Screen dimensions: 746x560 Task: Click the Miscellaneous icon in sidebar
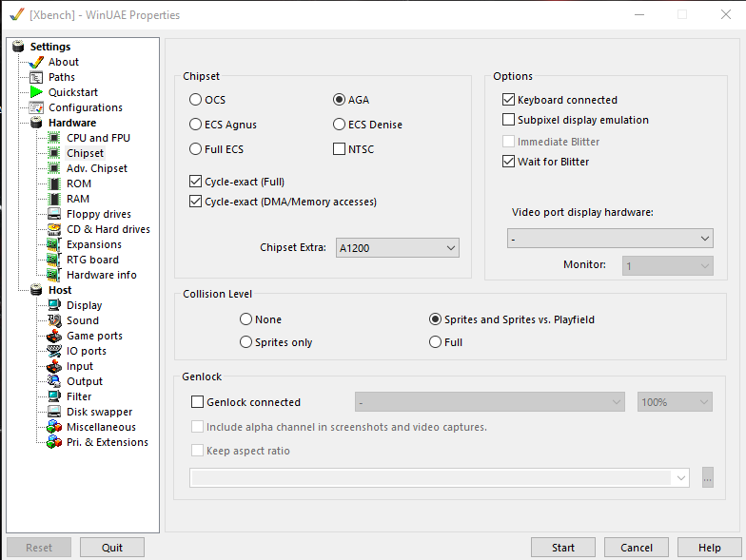pos(54,427)
